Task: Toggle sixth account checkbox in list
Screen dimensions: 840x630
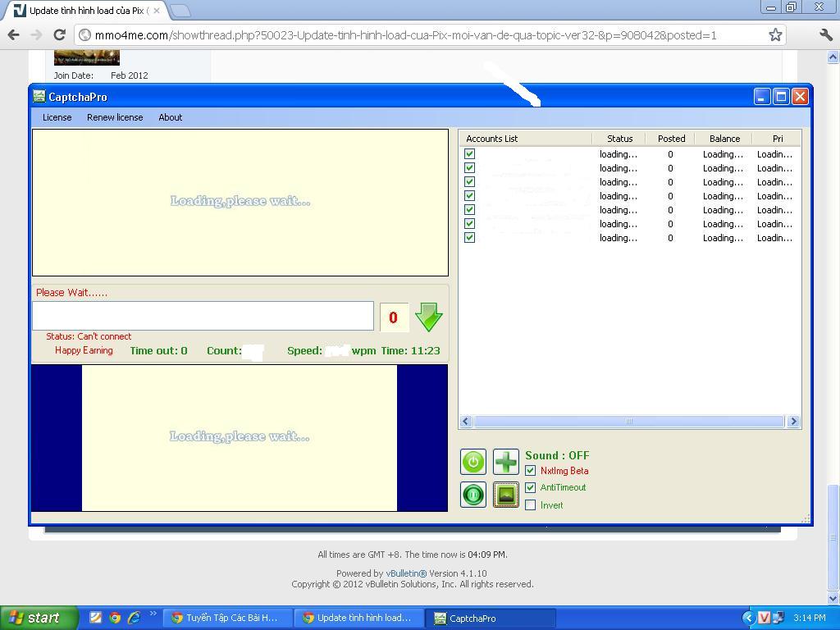Action: click(469, 223)
